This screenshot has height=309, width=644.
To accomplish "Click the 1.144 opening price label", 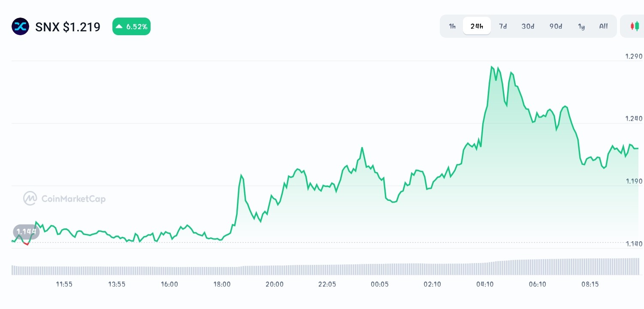I will click(26, 232).
